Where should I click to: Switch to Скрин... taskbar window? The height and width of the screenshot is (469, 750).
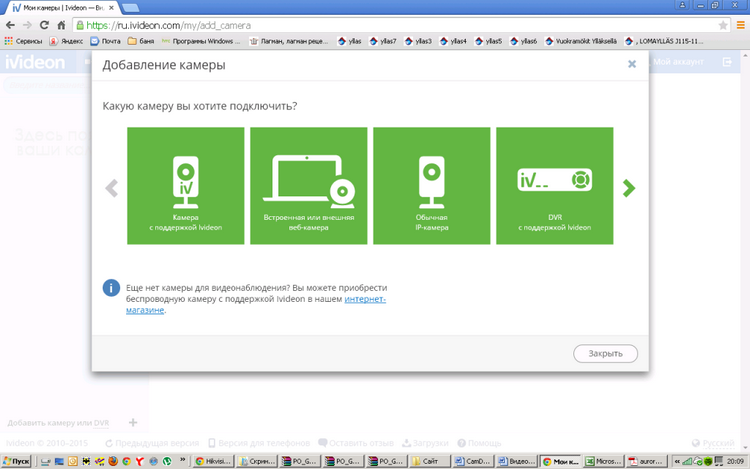pyautogui.click(x=257, y=461)
